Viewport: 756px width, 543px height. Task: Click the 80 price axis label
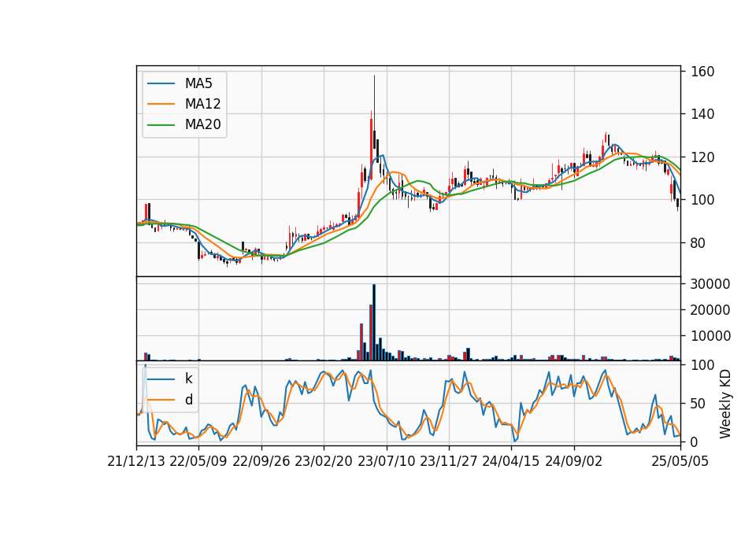[699, 243]
